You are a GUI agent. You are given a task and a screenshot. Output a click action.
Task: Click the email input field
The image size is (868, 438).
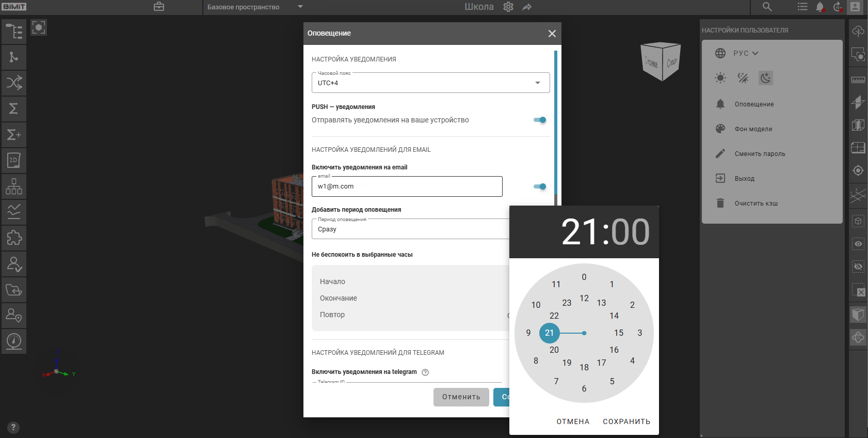pyautogui.click(x=407, y=186)
